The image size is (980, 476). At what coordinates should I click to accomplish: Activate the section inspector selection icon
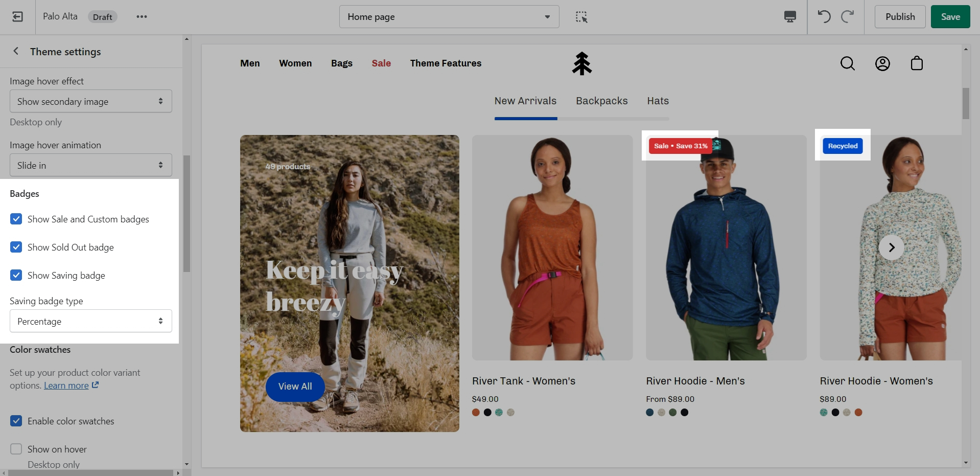point(581,17)
